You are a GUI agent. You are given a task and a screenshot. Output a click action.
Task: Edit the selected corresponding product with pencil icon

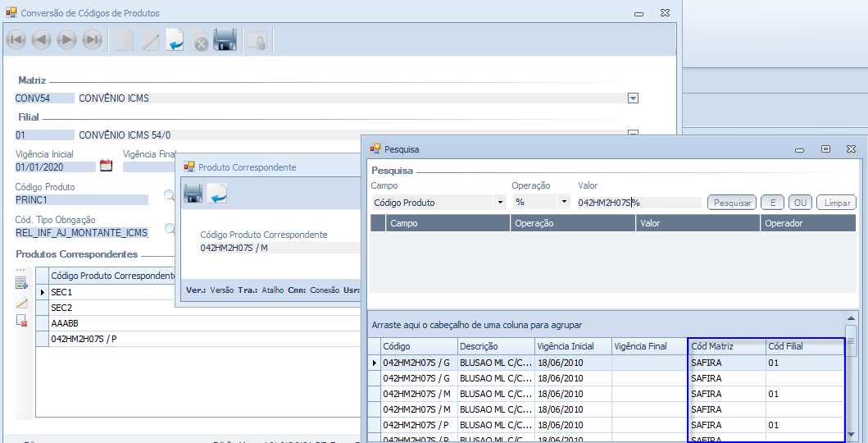[22, 303]
